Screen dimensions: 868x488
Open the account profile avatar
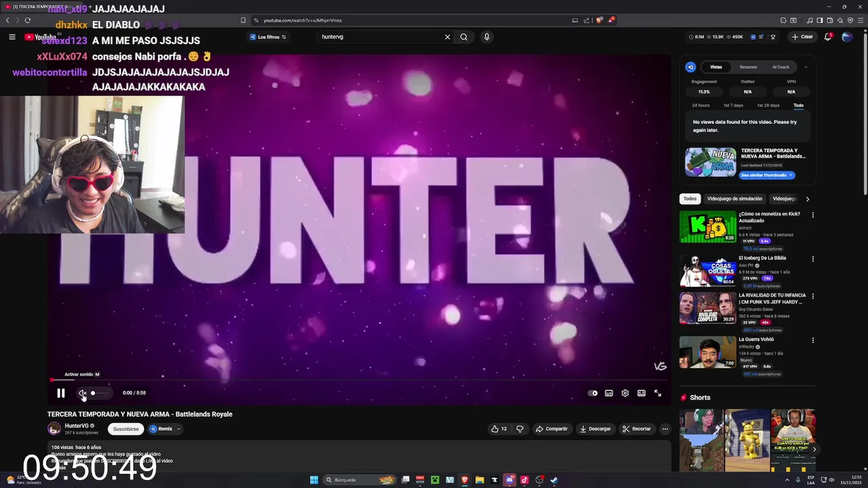tap(847, 37)
